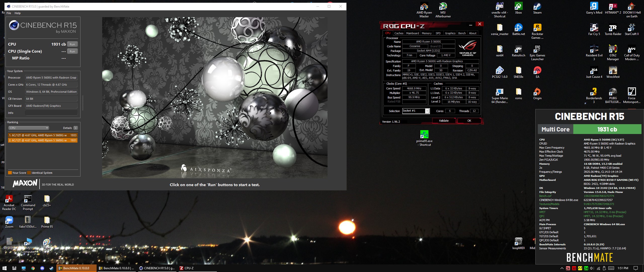Click the AIXSPONZA render preview image
Viewport: 644px width, 272px height.
[215, 98]
